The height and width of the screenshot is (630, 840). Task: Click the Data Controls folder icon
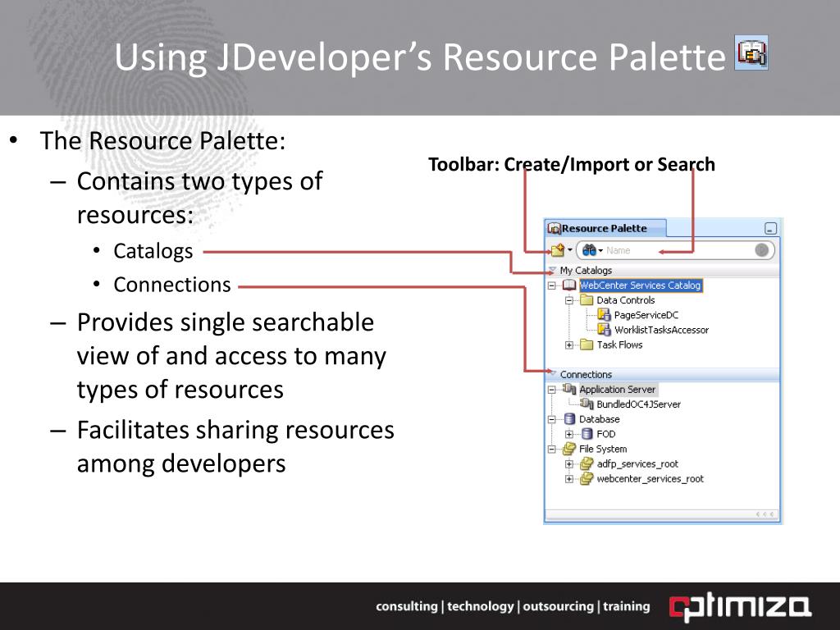click(587, 300)
